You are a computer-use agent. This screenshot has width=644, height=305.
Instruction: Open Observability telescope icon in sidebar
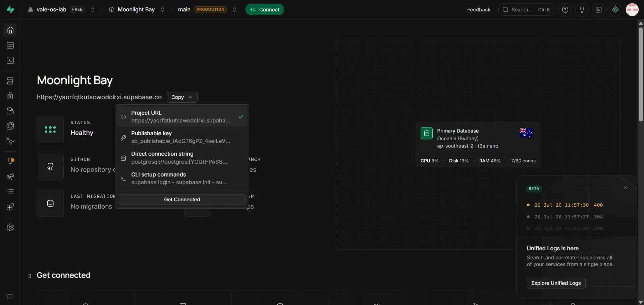click(x=10, y=177)
